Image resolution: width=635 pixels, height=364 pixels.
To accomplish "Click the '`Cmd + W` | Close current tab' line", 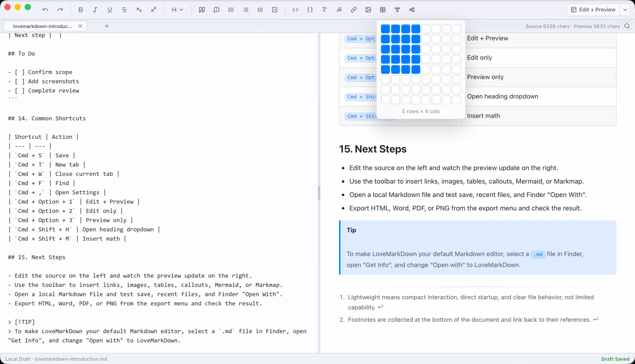I will [64, 174].
